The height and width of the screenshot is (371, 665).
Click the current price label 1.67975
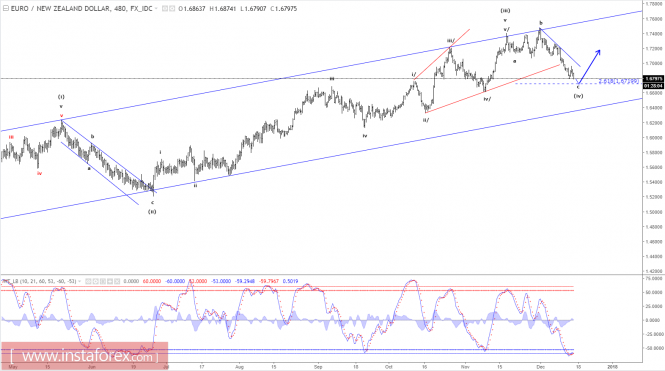653,78
